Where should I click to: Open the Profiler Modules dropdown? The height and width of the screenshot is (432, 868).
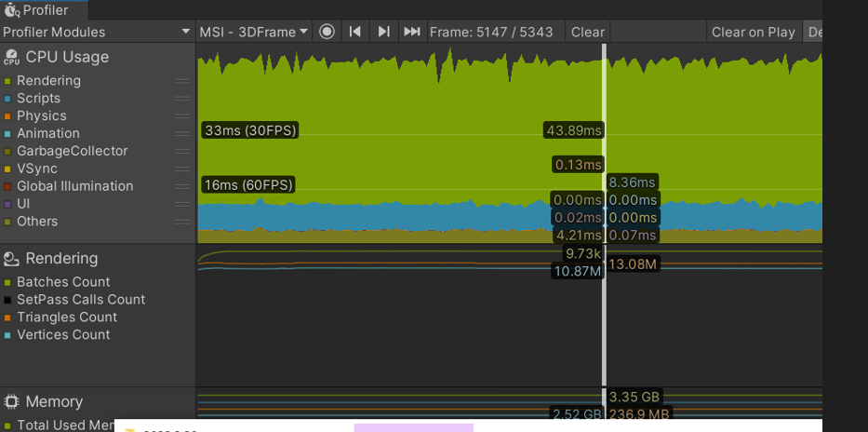coord(98,33)
